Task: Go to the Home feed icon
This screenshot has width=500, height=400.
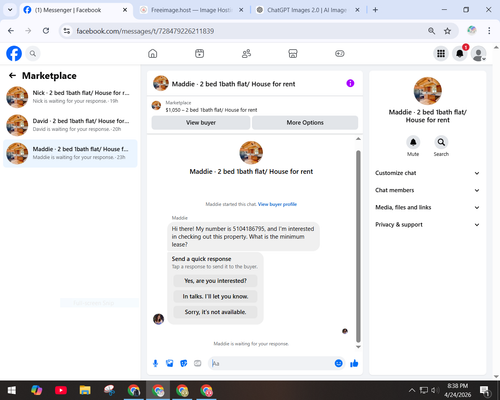Action: click(153, 53)
